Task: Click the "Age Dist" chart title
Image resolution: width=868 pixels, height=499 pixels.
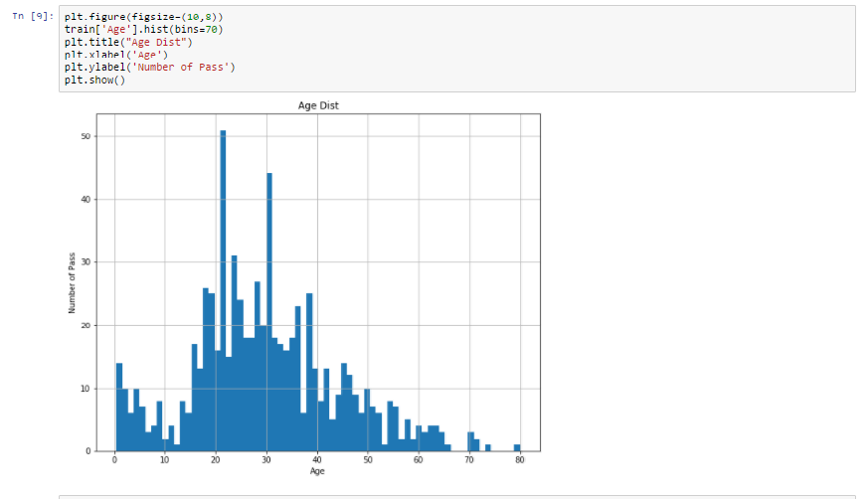Action: click(x=318, y=105)
